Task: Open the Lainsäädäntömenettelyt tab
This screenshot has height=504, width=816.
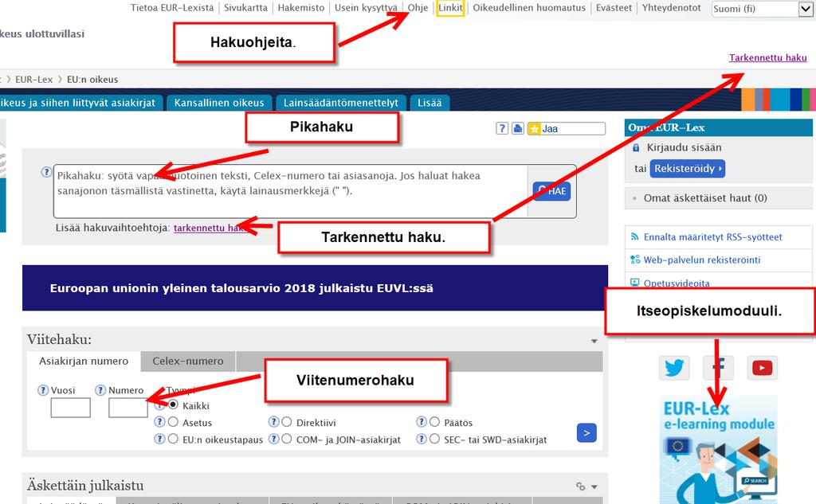Action: click(x=341, y=103)
